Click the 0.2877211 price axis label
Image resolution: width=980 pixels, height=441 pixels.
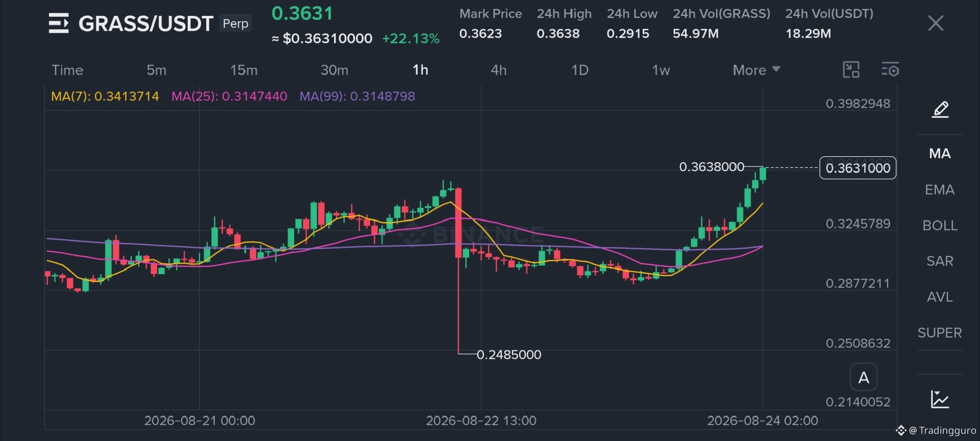[858, 284]
